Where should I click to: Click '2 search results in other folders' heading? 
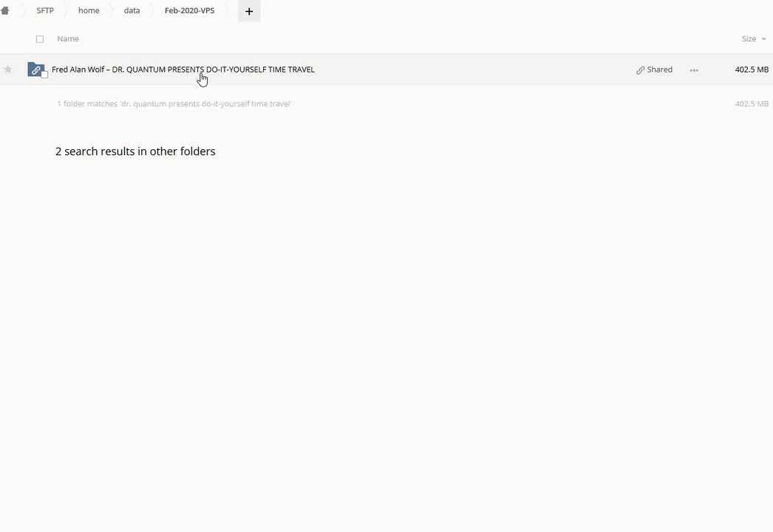point(135,151)
